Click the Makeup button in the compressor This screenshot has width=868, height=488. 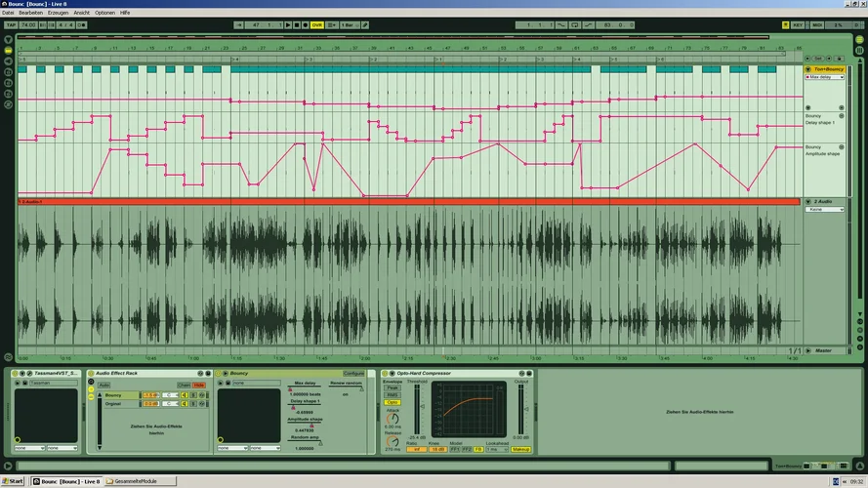pyautogui.click(x=520, y=449)
